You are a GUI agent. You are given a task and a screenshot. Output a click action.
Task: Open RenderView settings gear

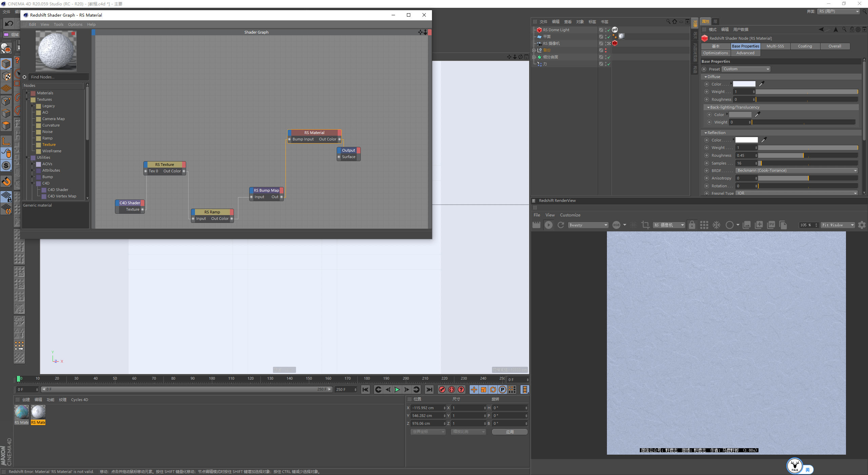coord(862,225)
